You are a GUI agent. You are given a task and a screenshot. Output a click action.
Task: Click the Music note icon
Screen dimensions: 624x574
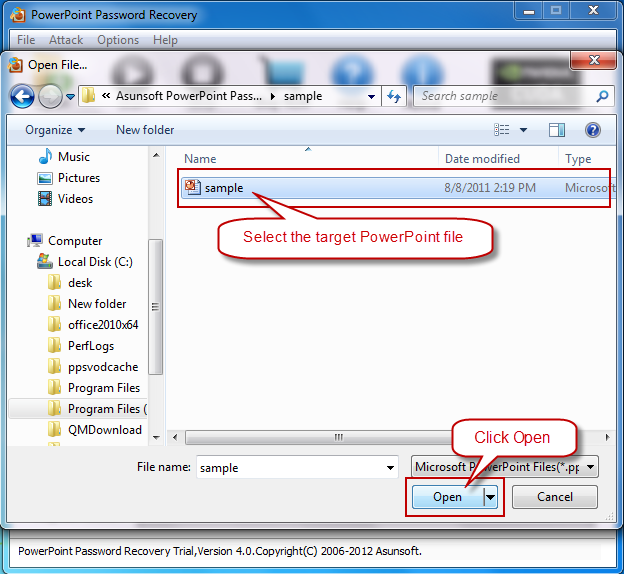pyautogui.click(x=45, y=156)
